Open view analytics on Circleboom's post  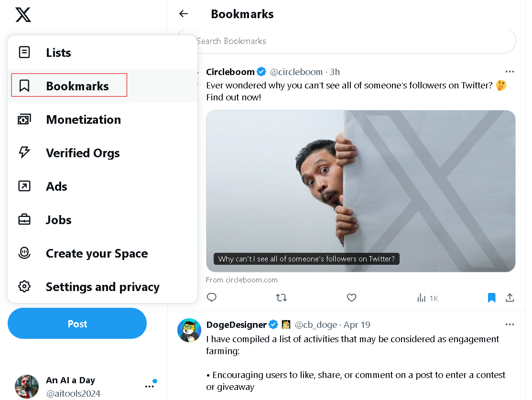(421, 297)
